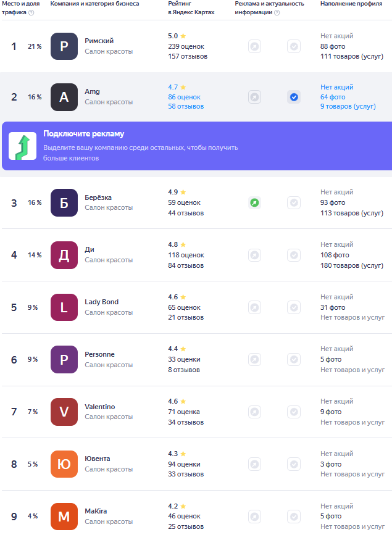Click the green advertising icon for Берёзка
Image resolution: width=392 pixels, height=540 pixels.
coord(254,203)
